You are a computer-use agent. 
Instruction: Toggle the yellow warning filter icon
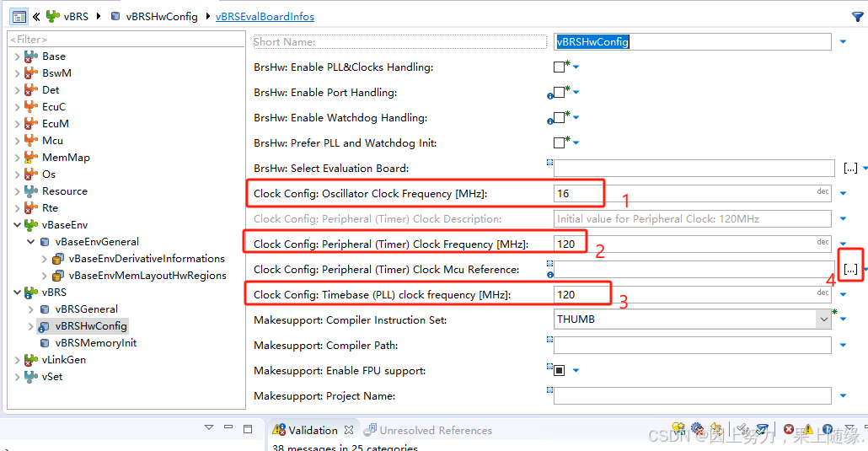(x=808, y=429)
